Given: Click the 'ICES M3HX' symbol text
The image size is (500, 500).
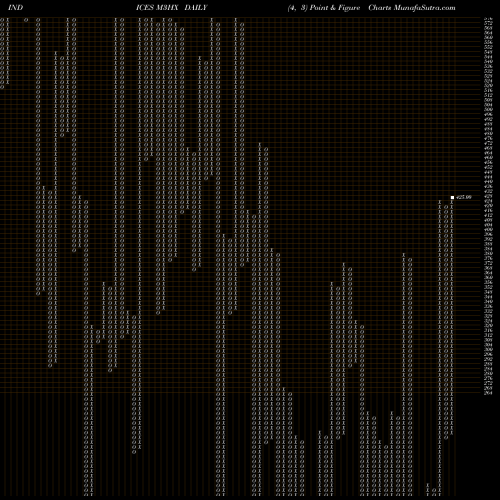Looking at the screenshot, I should click(x=157, y=8).
